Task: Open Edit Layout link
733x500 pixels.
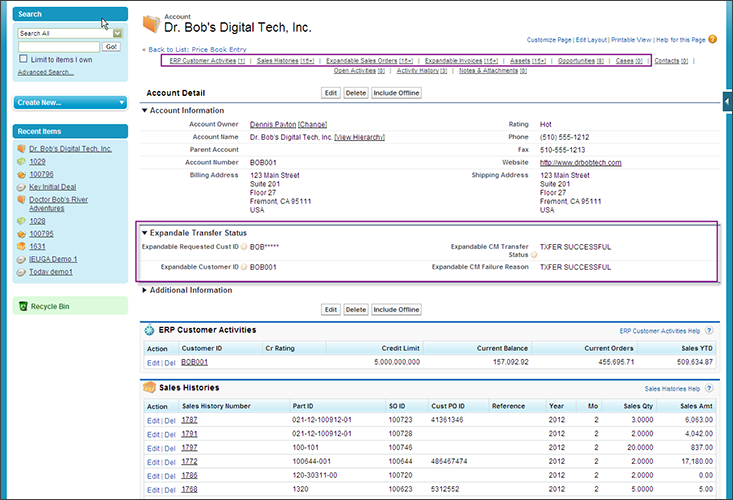Action: (x=591, y=40)
